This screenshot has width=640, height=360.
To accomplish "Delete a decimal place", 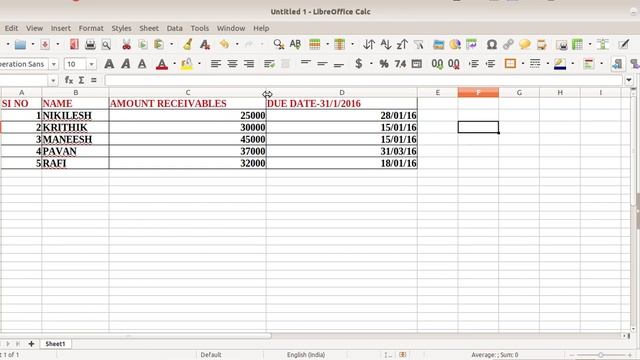I will tap(453, 64).
